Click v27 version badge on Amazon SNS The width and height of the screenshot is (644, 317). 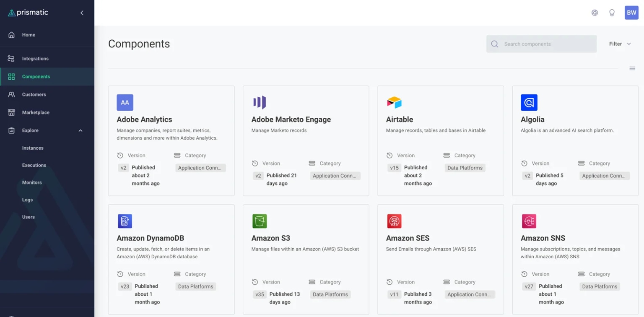tap(529, 286)
